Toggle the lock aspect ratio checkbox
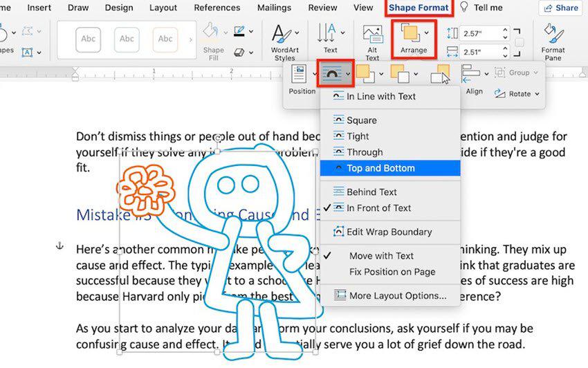Viewport: 588px width, 368px height. (520, 42)
